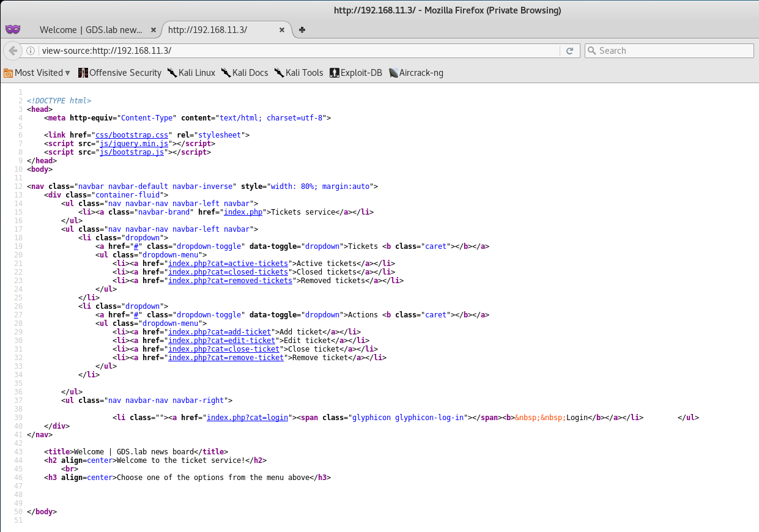
Task: Select the http://192.168.11.3/ tab
Action: click(207, 29)
